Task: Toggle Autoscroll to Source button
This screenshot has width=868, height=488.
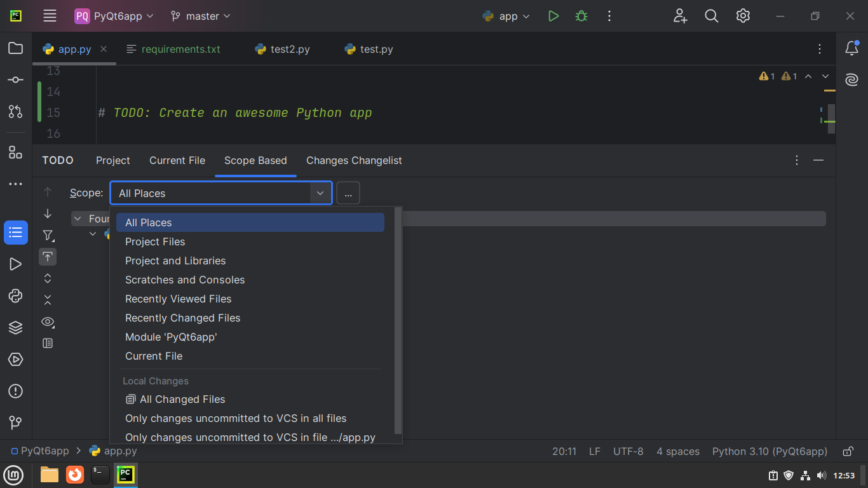Action: [x=48, y=257]
